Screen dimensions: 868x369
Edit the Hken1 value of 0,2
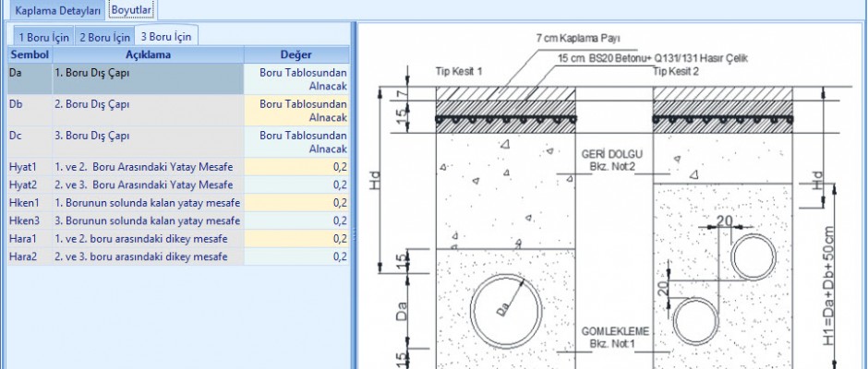[x=297, y=203]
